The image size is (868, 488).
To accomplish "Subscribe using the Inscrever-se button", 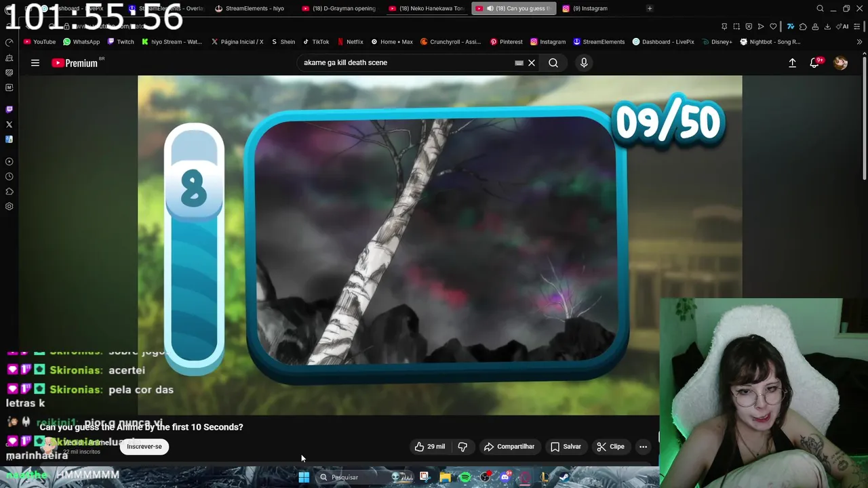I will tap(144, 447).
